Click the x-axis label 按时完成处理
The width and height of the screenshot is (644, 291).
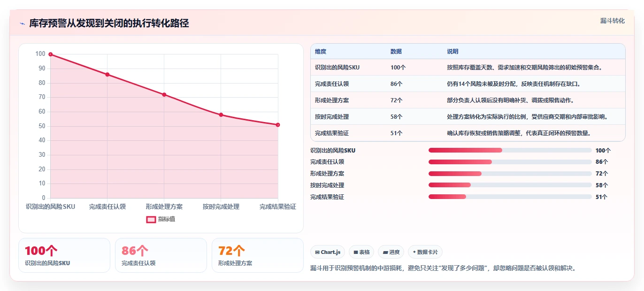[x=221, y=207]
